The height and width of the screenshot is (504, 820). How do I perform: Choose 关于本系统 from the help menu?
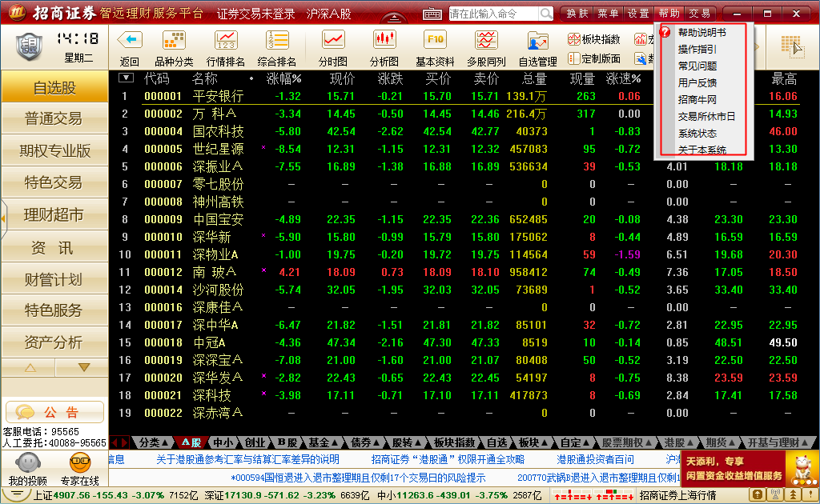pos(701,150)
